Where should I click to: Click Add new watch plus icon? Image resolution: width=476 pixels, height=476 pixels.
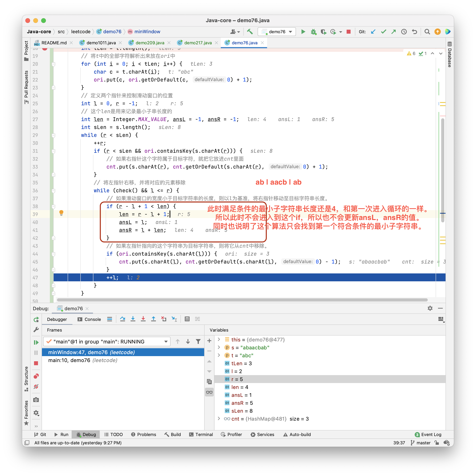click(x=209, y=341)
